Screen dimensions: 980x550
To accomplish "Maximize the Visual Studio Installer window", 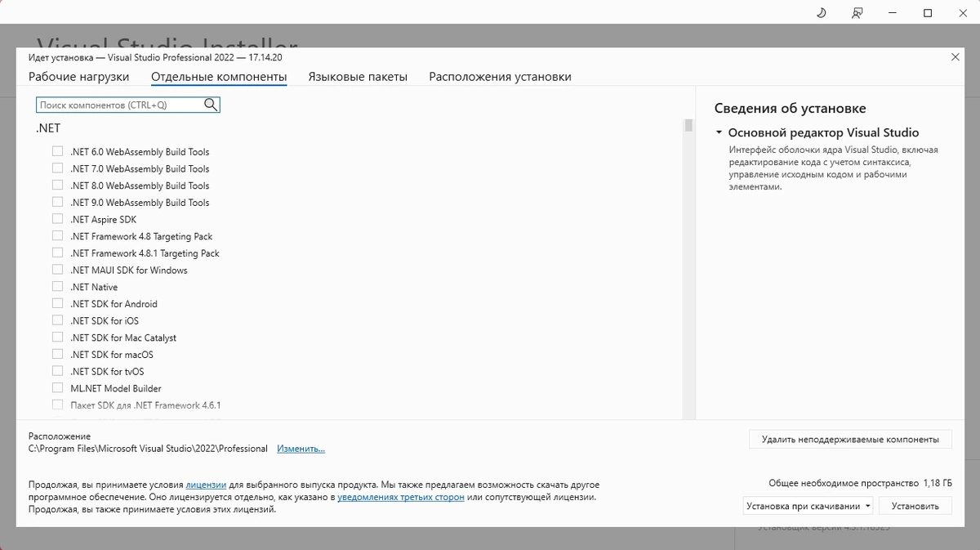I will [x=928, y=13].
